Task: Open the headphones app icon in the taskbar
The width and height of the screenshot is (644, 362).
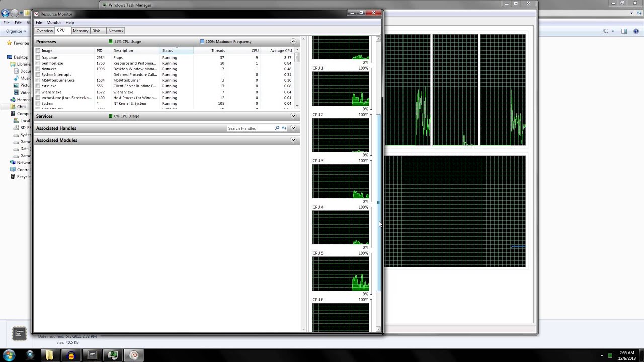Action: (71, 355)
